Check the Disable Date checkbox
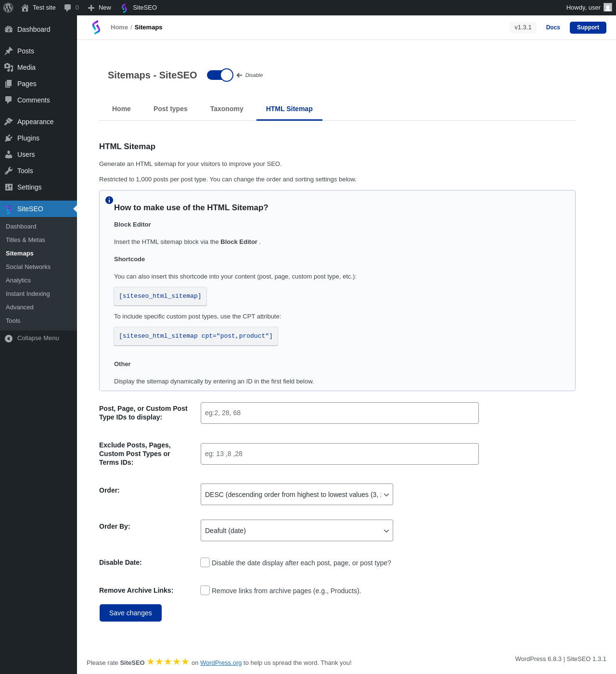This screenshot has width=616, height=674. [205, 562]
